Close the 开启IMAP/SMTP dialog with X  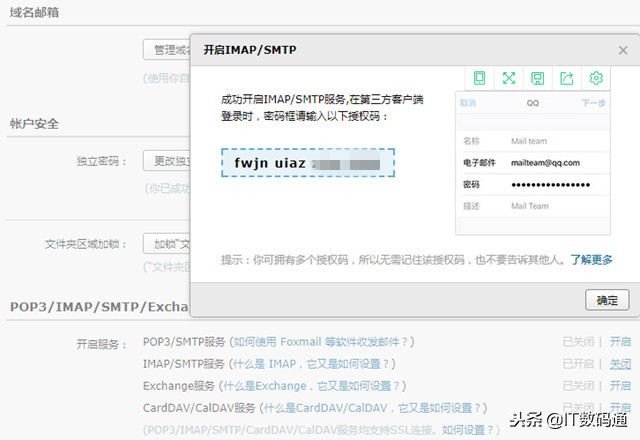click(x=623, y=50)
